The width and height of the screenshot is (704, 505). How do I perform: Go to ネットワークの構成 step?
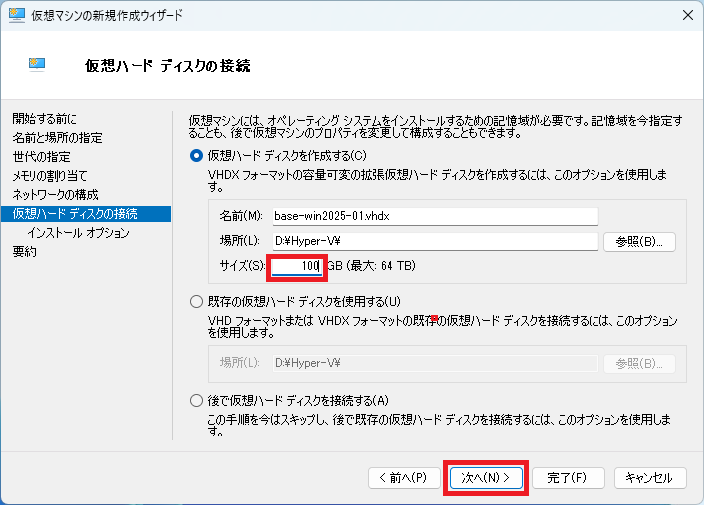coord(55,194)
